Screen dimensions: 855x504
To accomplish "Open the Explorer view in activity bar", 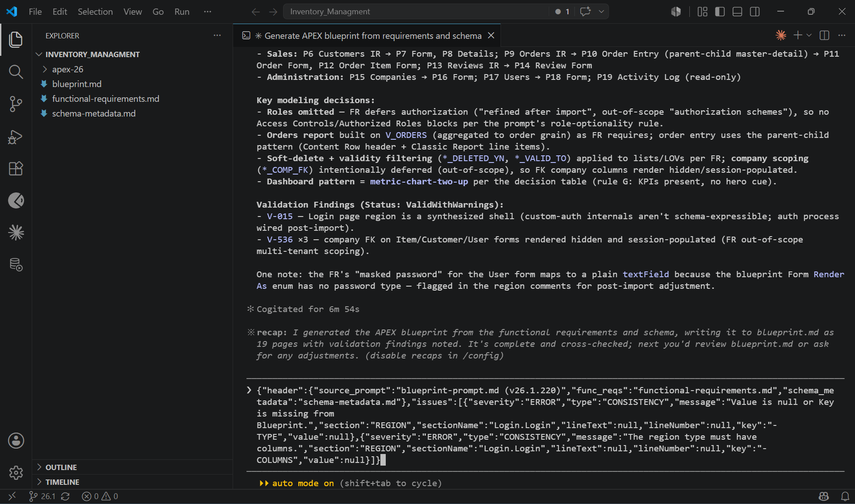I will point(16,39).
